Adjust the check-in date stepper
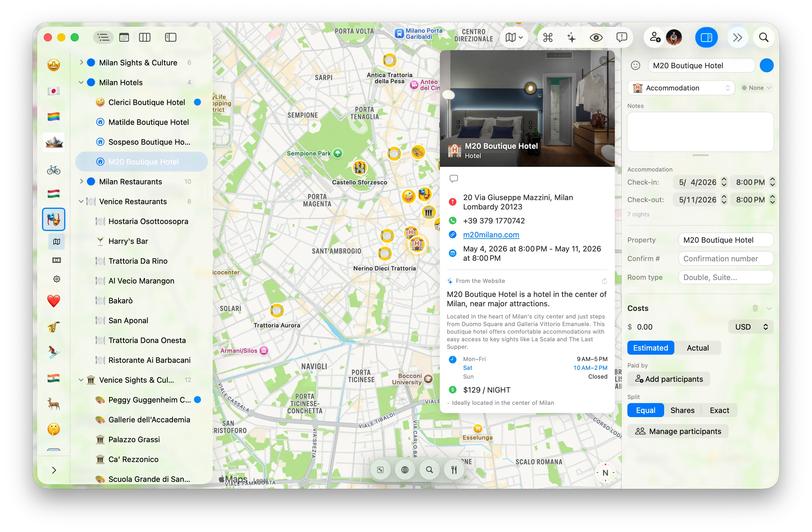 point(724,182)
